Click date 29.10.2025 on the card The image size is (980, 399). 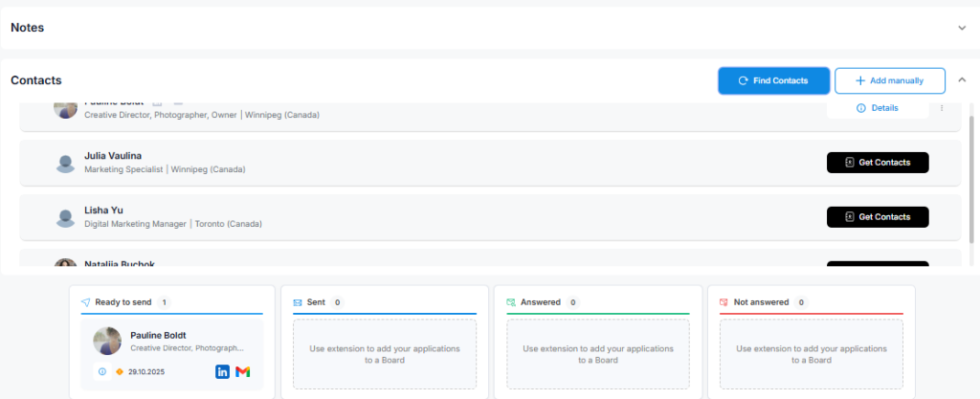tap(146, 371)
